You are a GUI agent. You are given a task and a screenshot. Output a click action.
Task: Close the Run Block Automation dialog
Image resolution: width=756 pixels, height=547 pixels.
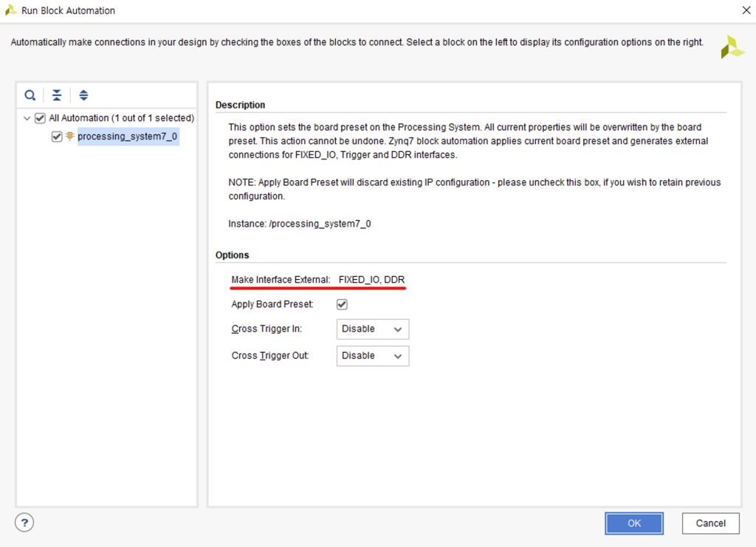(746, 10)
